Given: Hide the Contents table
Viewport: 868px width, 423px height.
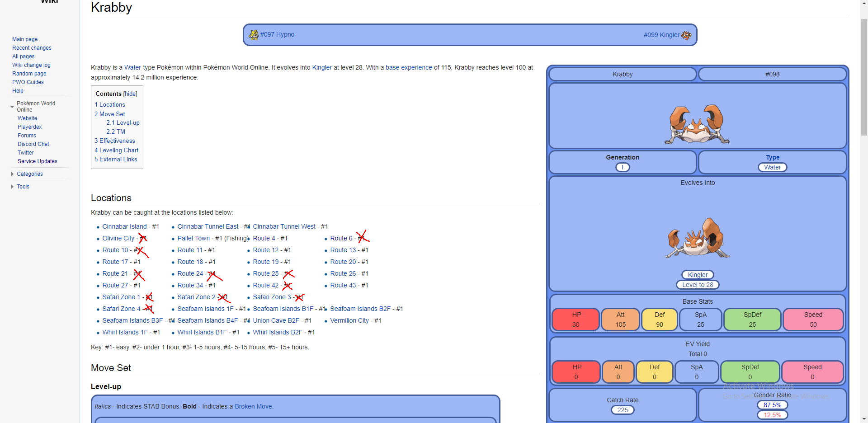Looking at the screenshot, I should coord(130,94).
